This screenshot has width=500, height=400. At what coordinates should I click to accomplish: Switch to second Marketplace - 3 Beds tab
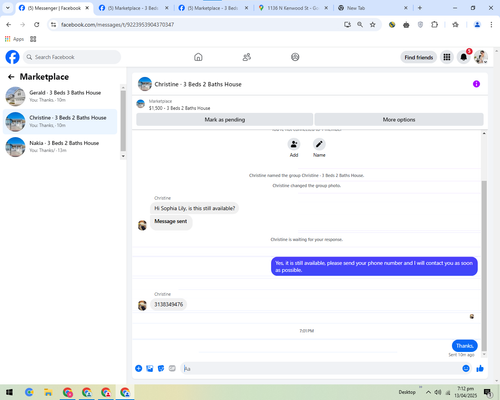213,8
